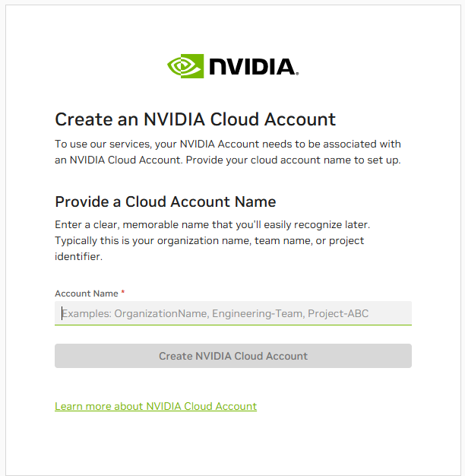Click the line starting "To use our services"

(228, 144)
